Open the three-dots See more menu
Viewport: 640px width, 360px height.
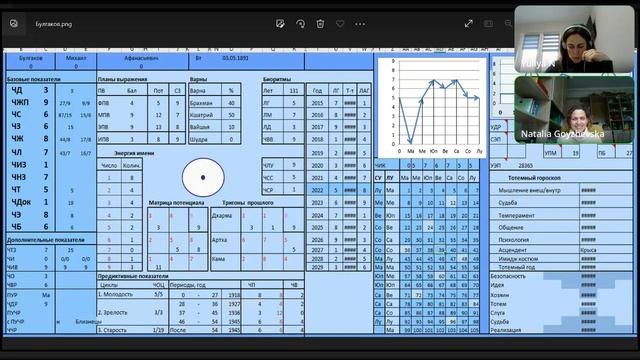tap(360, 24)
